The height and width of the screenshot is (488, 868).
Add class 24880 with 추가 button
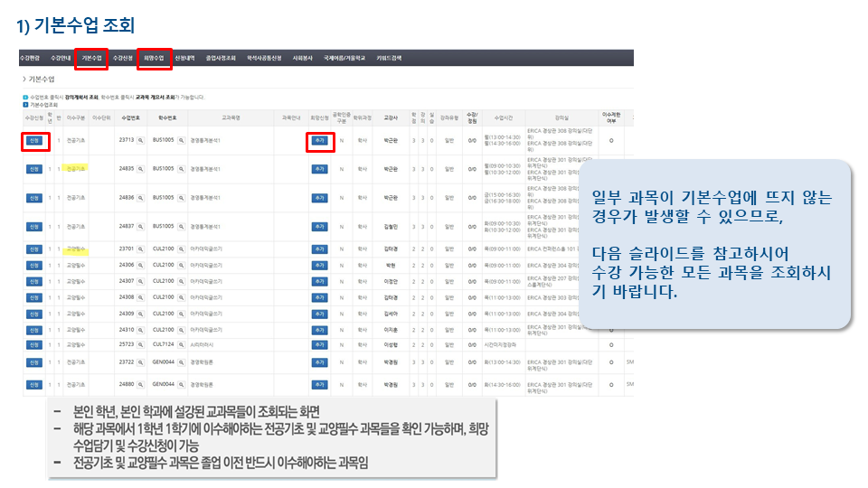click(319, 384)
